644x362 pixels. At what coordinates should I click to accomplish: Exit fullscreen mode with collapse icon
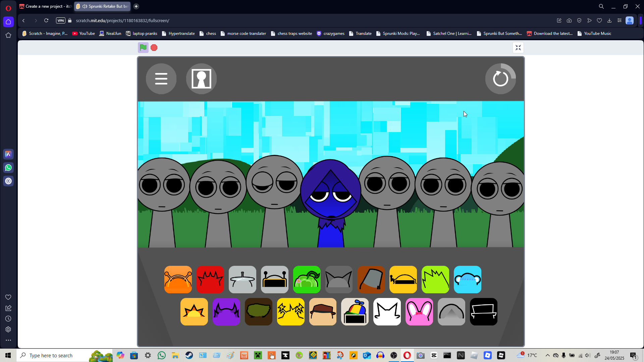518,48
